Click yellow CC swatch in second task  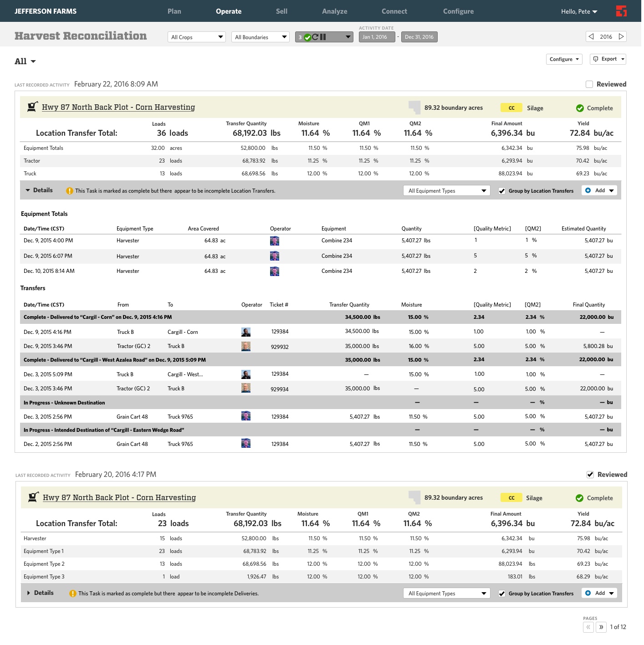(511, 498)
